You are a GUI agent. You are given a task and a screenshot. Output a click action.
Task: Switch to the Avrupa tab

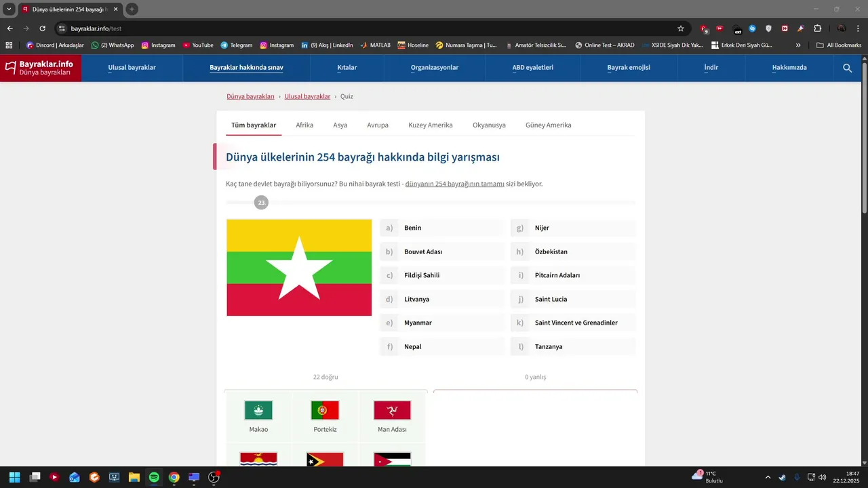[378, 125]
